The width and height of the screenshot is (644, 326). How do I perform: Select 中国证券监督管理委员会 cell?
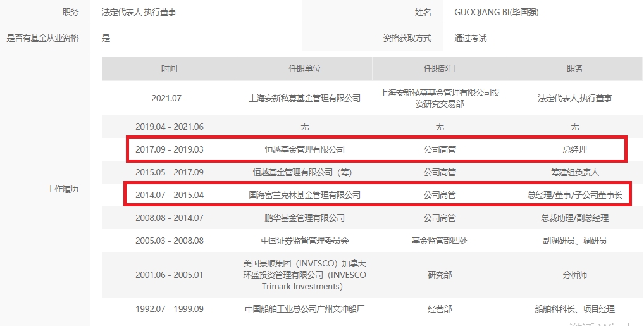tap(304, 241)
